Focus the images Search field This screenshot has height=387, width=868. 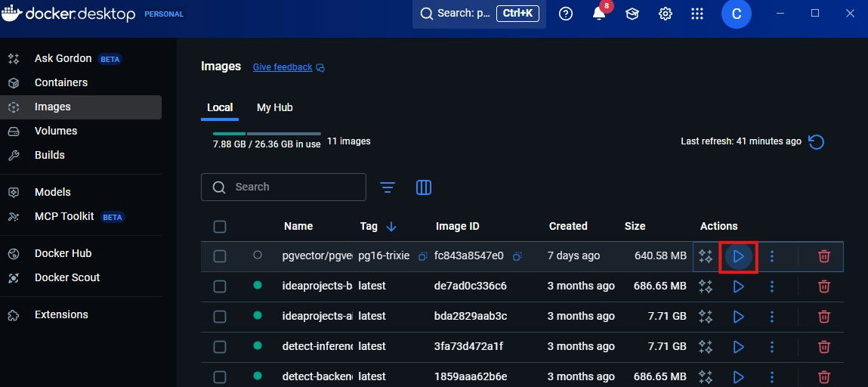[x=283, y=187]
